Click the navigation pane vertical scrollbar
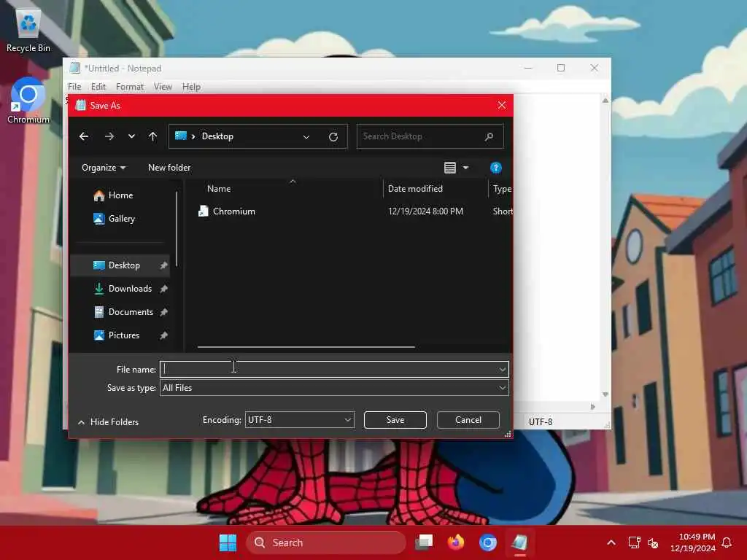Screen dimensions: 747x560 pos(177,228)
